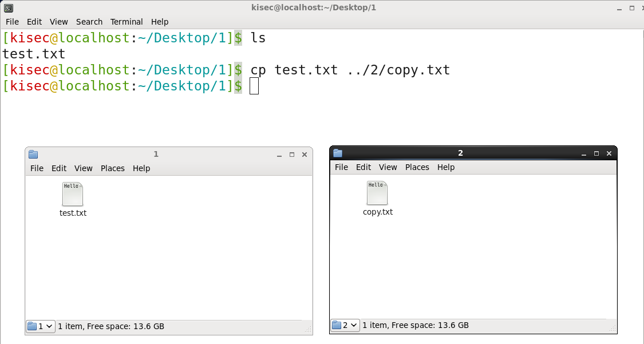Click test.txt output line in terminal
Screen dimensions: 644x344
[34, 54]
